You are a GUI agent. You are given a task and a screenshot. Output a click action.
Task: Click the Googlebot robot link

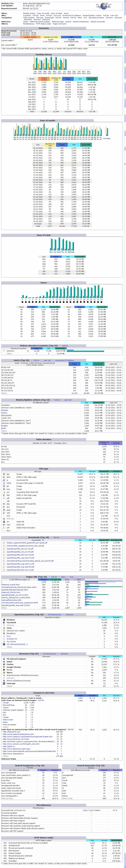pyautogui.click(x=6, y=405)
